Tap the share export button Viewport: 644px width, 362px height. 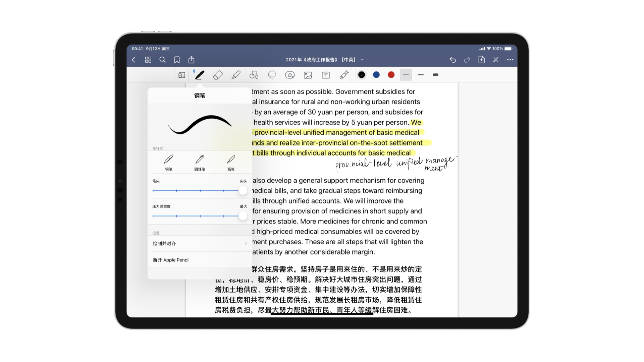point(191,60)
